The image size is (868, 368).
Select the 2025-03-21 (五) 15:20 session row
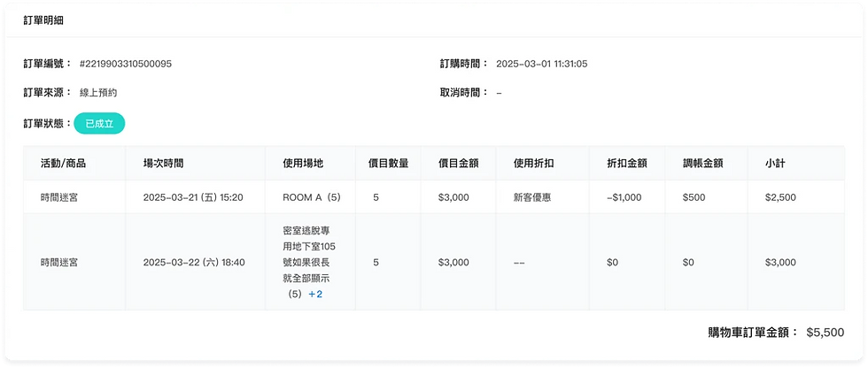point(433,197)
